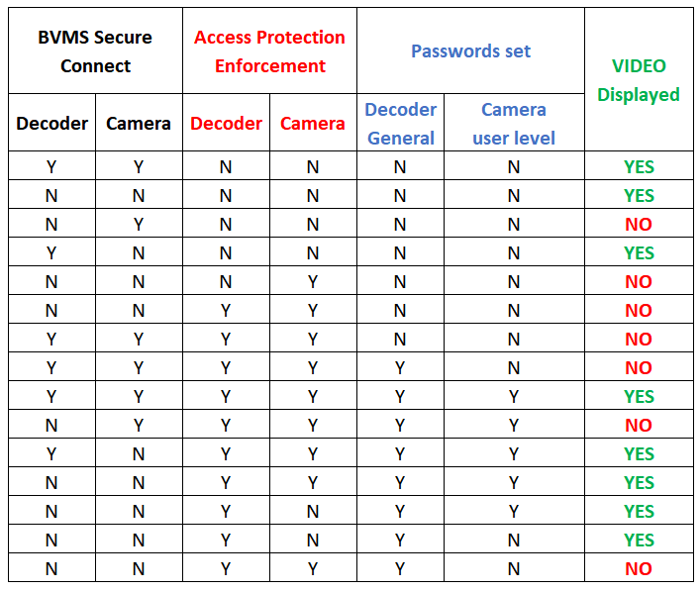The image size is (700, 591).
Task: Click the red NO in the last table row
Action: coord(639,568)
